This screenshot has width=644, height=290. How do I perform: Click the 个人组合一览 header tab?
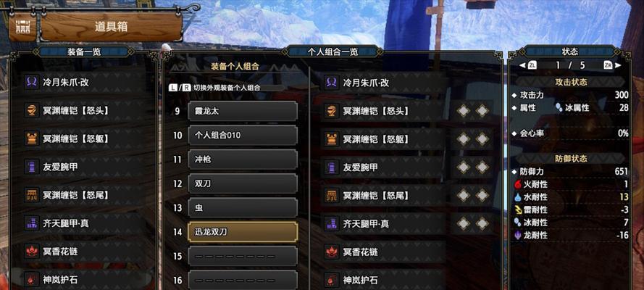[333, 51]
